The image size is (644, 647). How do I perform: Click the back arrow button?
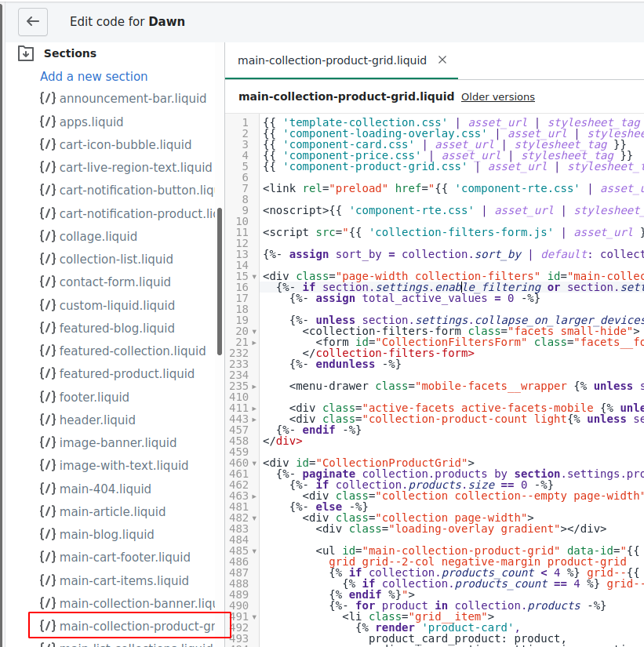tap(33, 22)
